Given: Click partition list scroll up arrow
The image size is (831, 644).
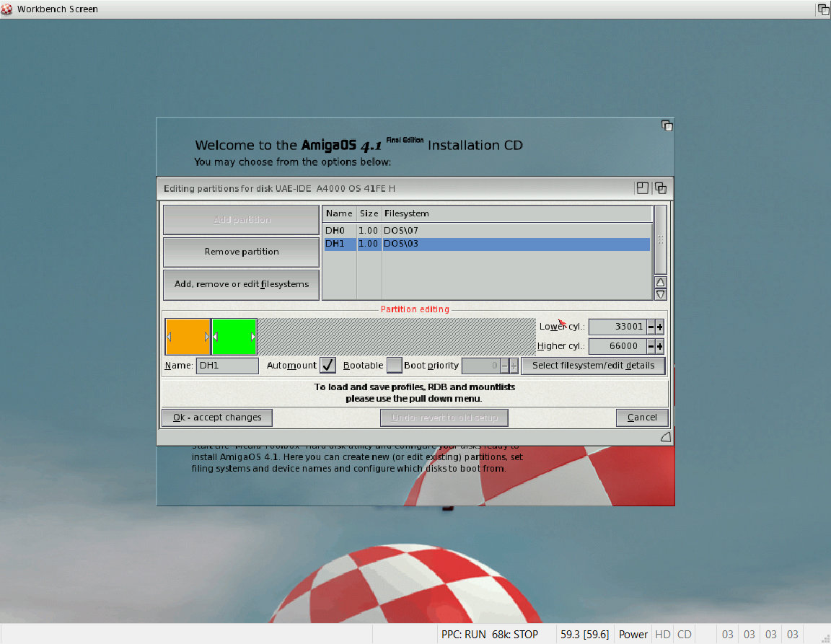Looking at the screenshot, I should [660, 282].
